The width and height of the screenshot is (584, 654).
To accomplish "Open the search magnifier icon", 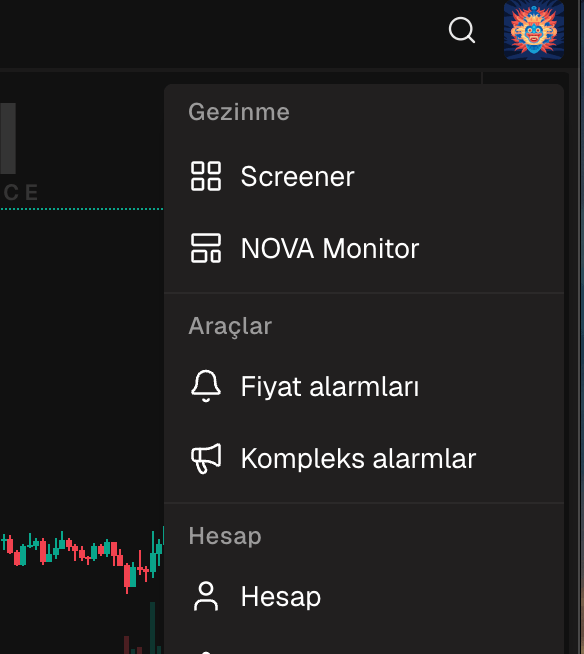I will (x=462, y=30).
